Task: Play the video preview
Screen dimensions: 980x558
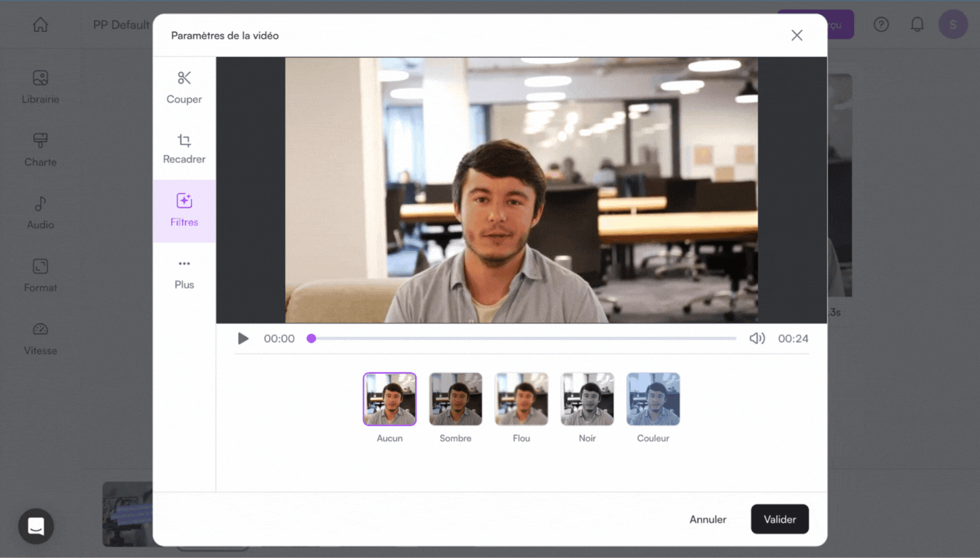Action: tap(243, 338)
